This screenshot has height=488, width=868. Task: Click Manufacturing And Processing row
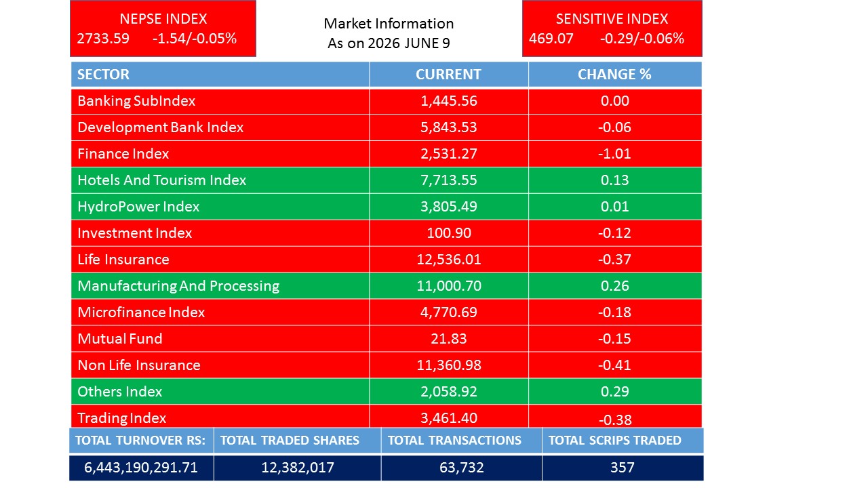(387, 286)
